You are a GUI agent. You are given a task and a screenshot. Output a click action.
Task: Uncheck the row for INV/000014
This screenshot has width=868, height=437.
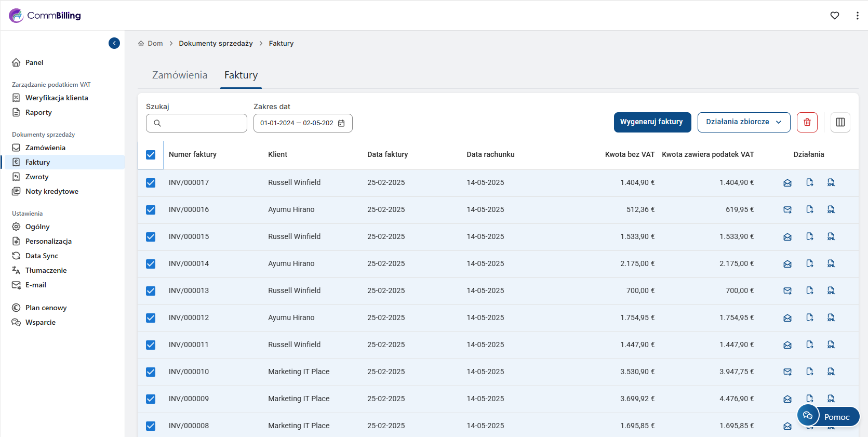pos(151,264)
